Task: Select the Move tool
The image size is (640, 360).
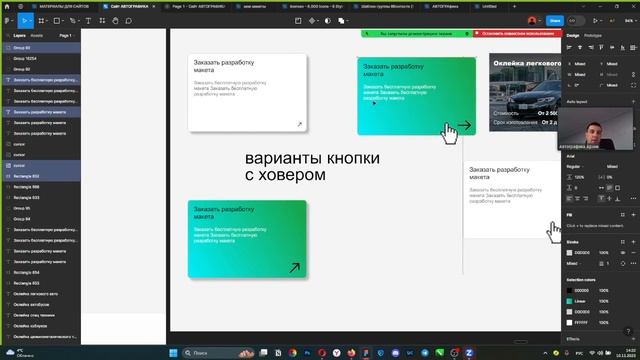Action: [x=24, y=21]
